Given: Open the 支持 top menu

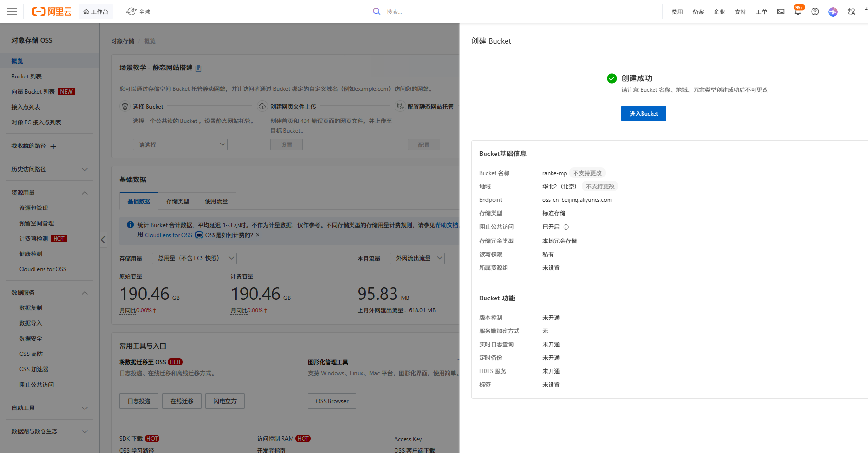Looking at the screenshot, I should (740, 12).
